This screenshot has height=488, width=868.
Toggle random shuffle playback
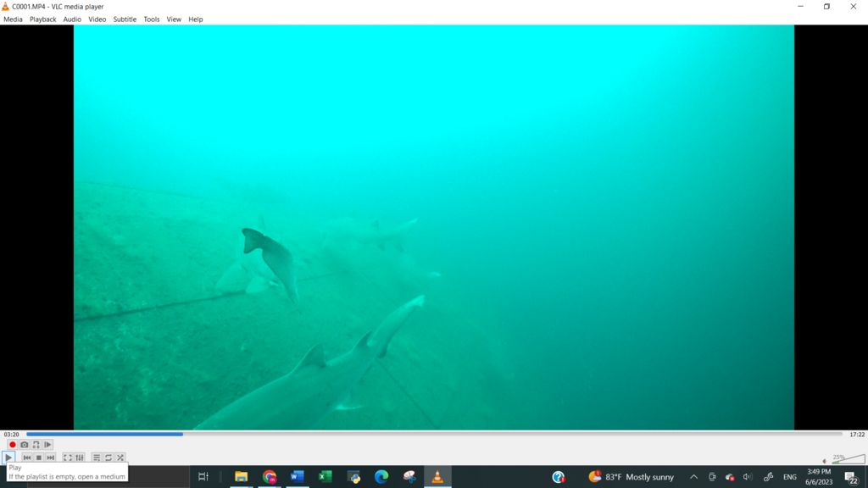[x=120, y=457]
